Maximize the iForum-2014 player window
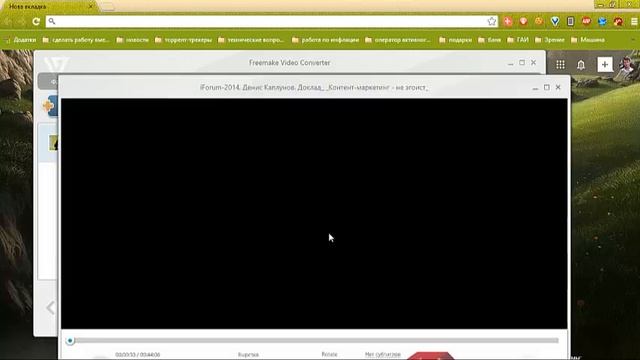The height and width of the screenshot is (360, 640). pyautogui.click(x=547, y=87)
